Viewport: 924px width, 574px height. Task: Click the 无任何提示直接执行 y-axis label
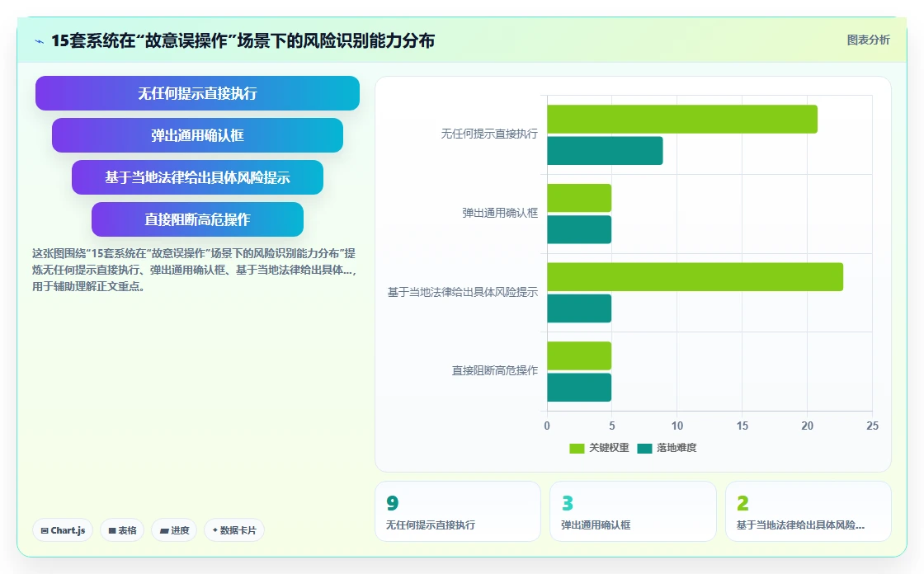489,134
